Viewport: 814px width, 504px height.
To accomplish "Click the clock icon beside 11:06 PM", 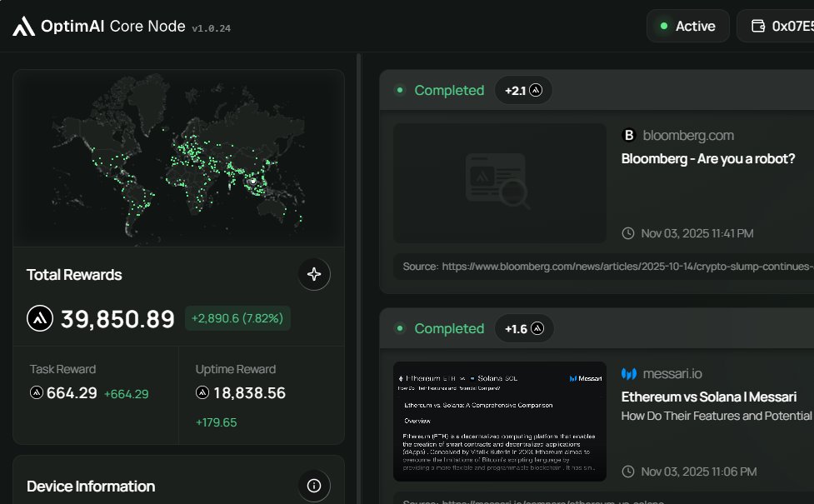I will coord(628,472).
